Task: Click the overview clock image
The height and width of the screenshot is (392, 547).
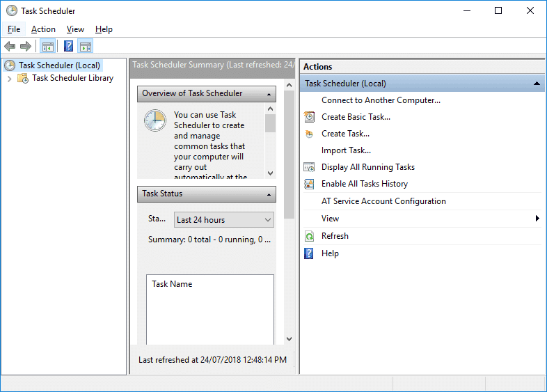Action: click(155, 120)
